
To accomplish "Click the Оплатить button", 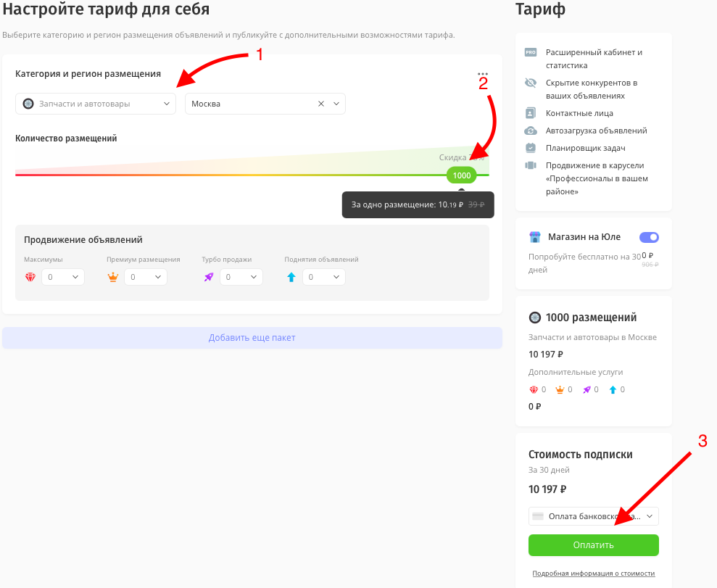I will pyautogui.click(x=593, y=545).
